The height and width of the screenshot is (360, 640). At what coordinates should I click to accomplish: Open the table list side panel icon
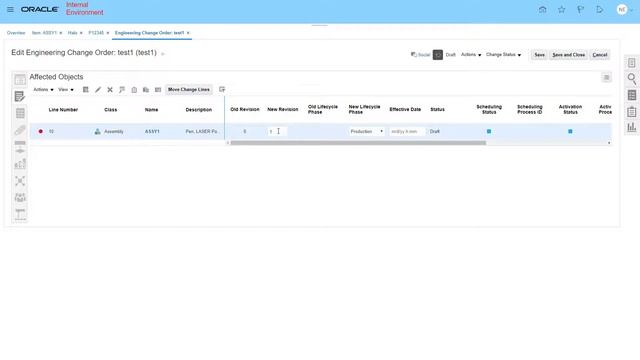[x=631, y=95]
